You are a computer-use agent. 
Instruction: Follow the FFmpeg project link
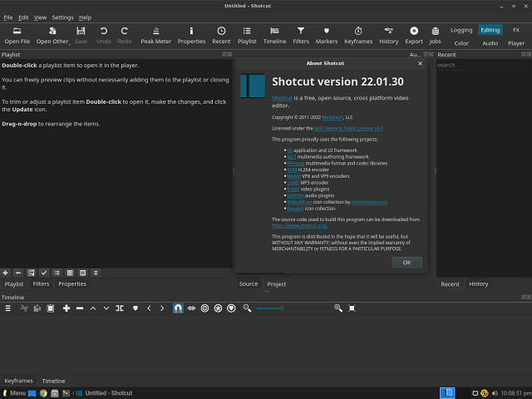pos(296,163)
